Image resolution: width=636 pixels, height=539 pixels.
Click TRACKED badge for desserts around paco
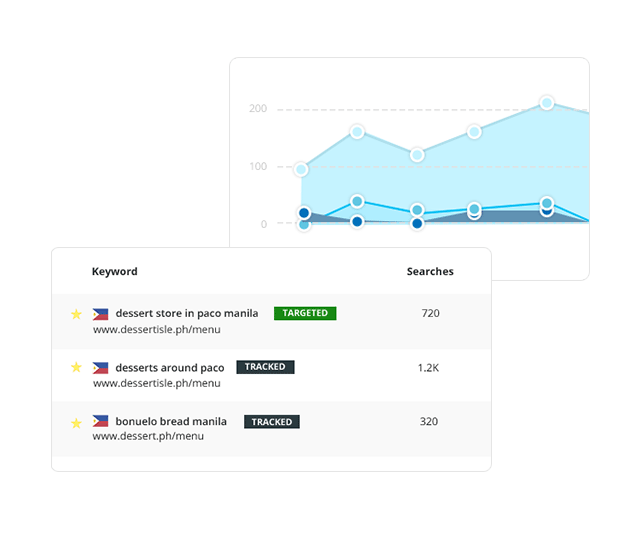click(265, 367)
